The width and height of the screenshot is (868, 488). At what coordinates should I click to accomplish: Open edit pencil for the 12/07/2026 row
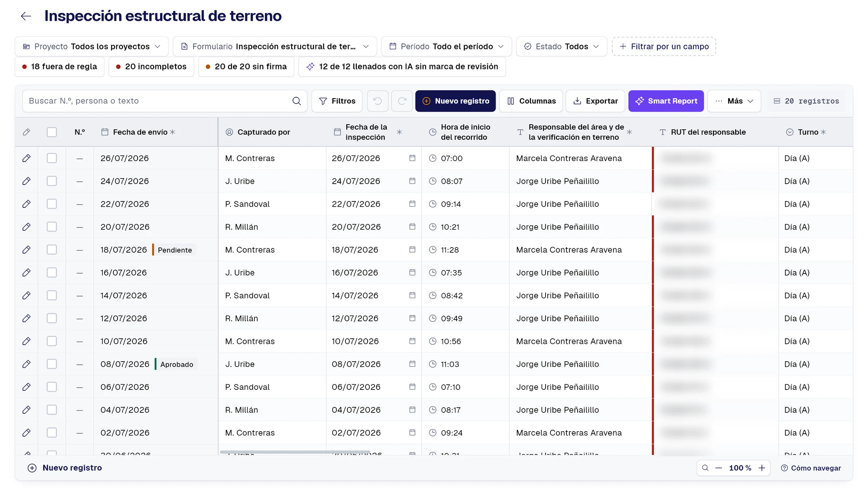point(26,318)
